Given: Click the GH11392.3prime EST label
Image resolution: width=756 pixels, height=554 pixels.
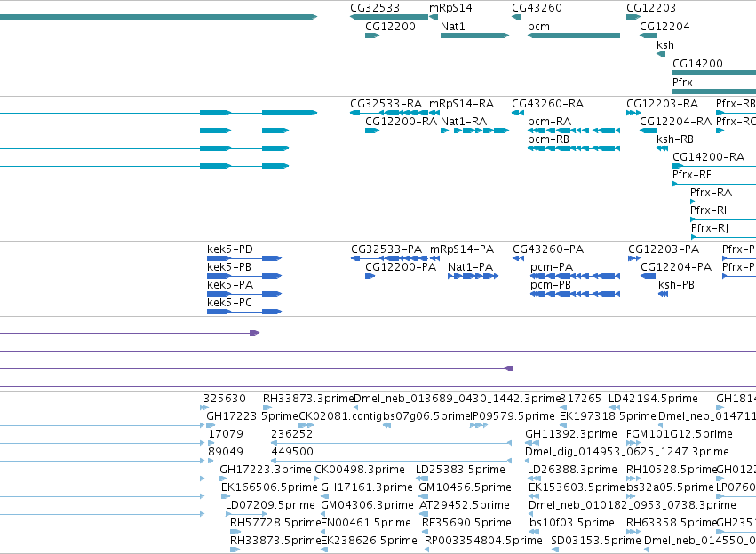Looking at the screenshot, I should [x=571, y=434].
